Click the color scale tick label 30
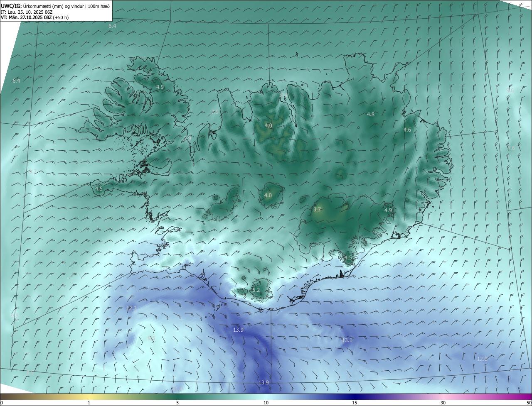This screenshot has width=532, height=406. [443, 403]
